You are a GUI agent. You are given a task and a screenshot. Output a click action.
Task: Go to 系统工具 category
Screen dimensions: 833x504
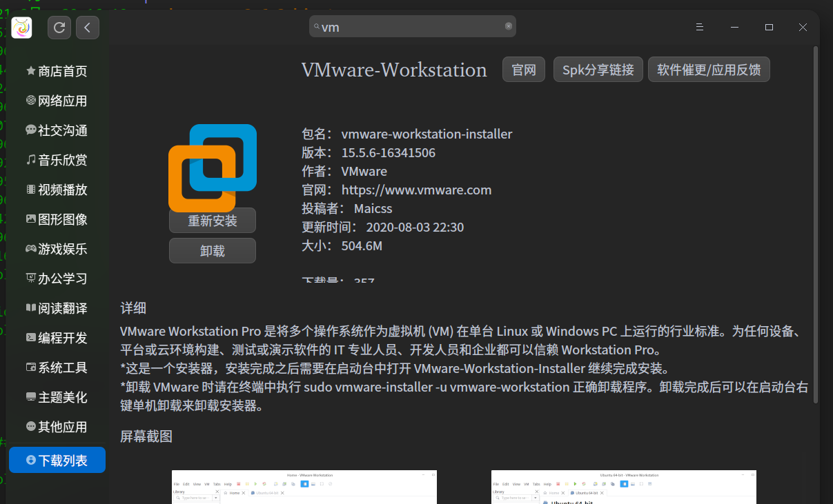57,367
